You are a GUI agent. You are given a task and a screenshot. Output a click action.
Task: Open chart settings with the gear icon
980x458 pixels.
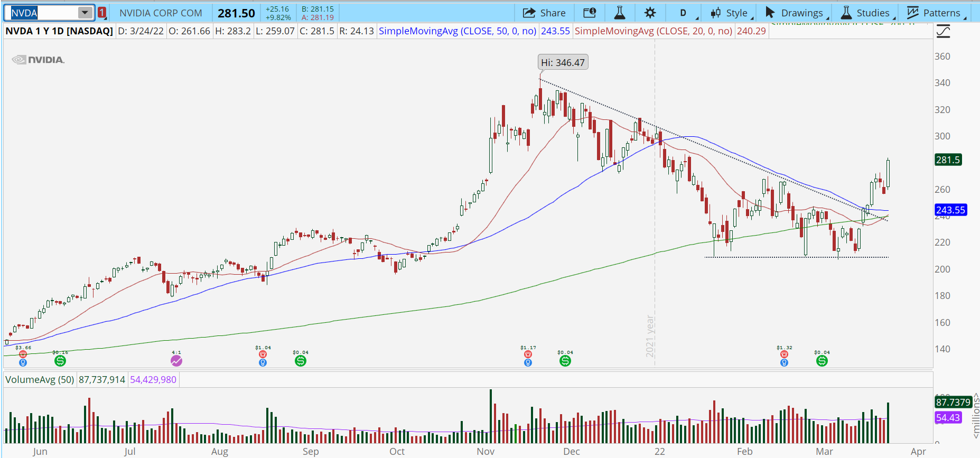pyautogui.click(x=650, y=13)
